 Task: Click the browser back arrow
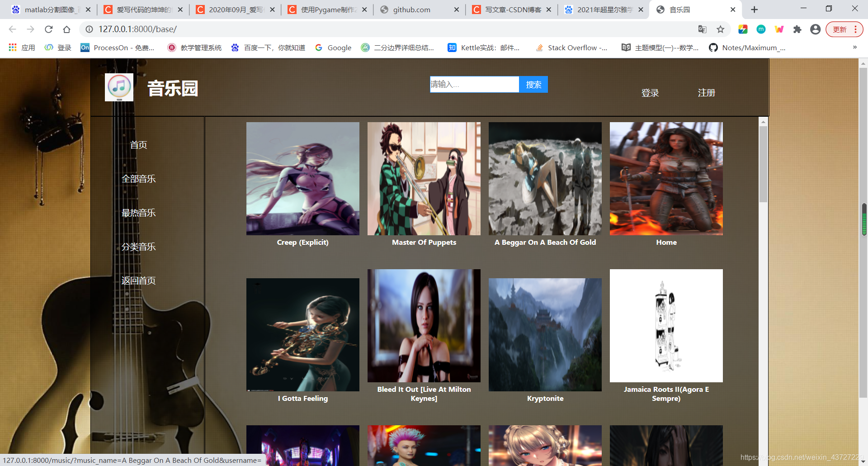[12, 29]
